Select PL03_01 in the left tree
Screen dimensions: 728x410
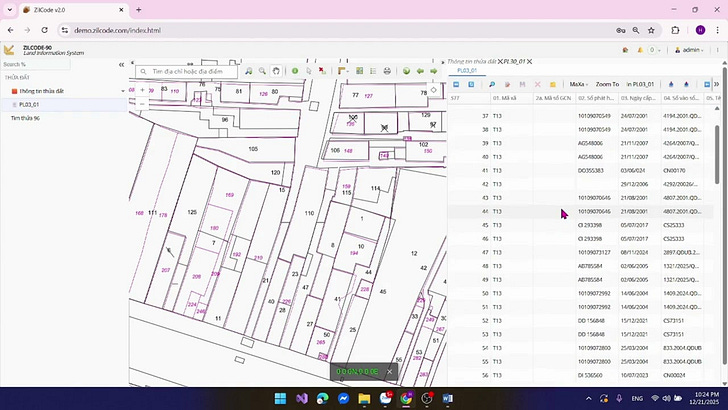point(29,104)
